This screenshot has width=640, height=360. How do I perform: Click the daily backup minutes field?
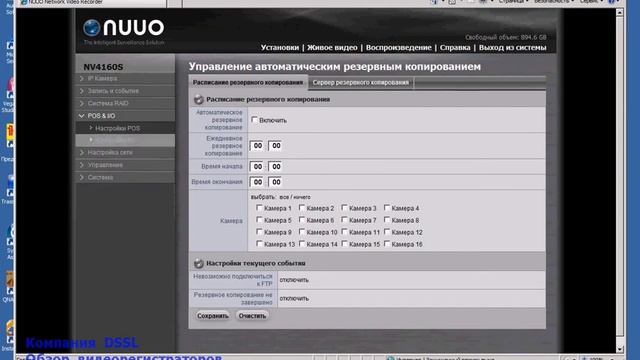coord(276,146)
